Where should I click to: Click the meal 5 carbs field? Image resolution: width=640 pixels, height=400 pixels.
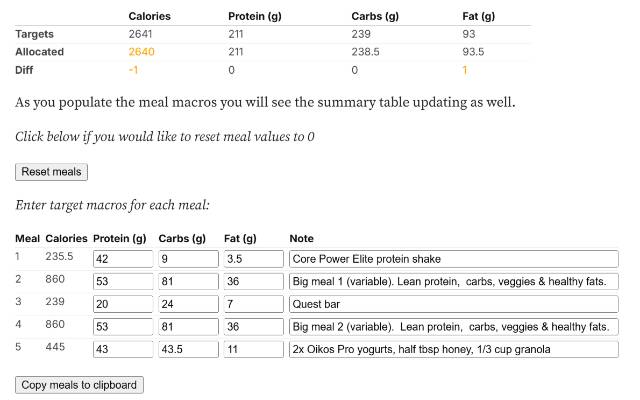tap(188, 350)
